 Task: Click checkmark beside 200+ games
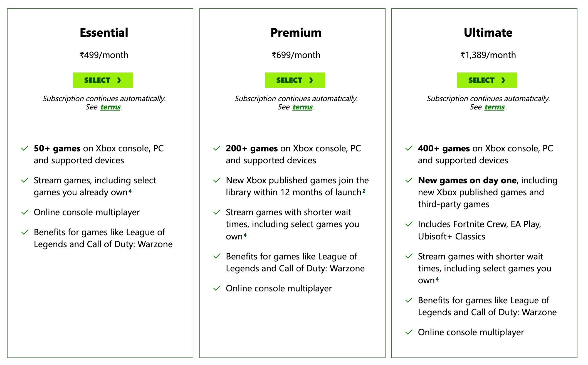click(217, 148)
